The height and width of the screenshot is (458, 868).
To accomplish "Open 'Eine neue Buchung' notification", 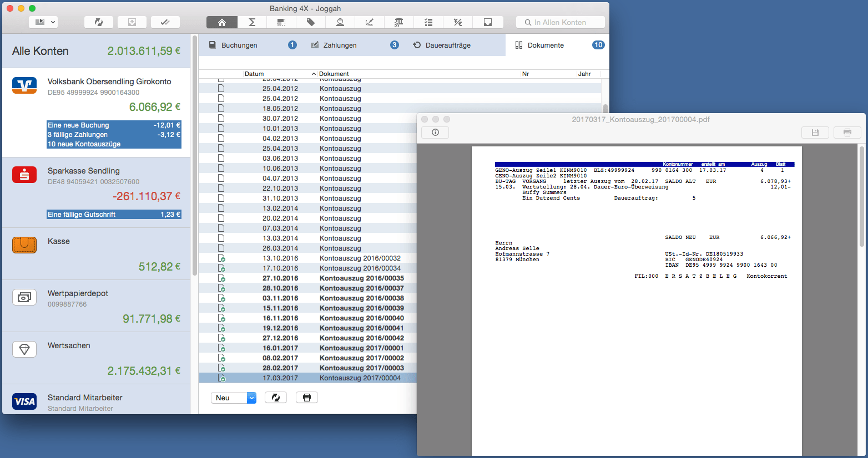I will [114, 125].
